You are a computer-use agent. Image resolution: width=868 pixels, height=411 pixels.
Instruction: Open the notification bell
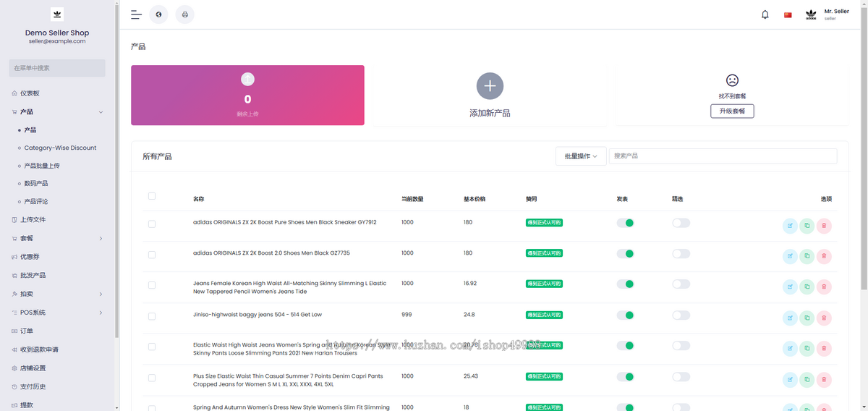765,14
